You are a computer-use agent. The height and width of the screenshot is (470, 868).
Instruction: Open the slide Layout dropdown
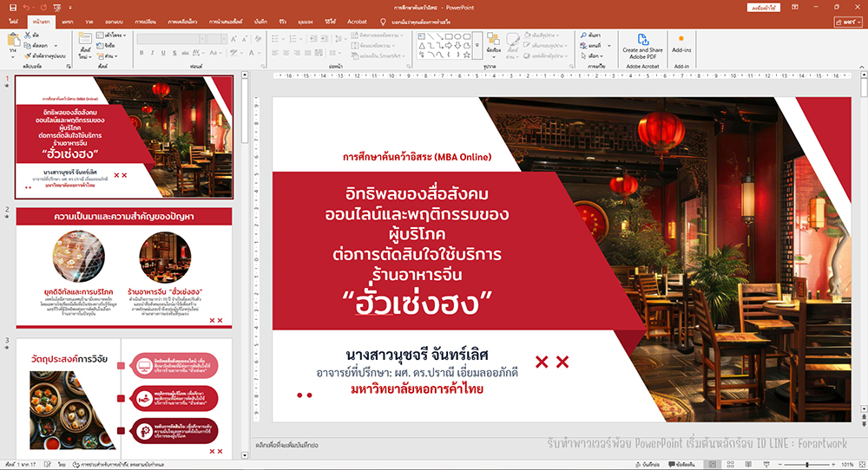coord(112,35)
